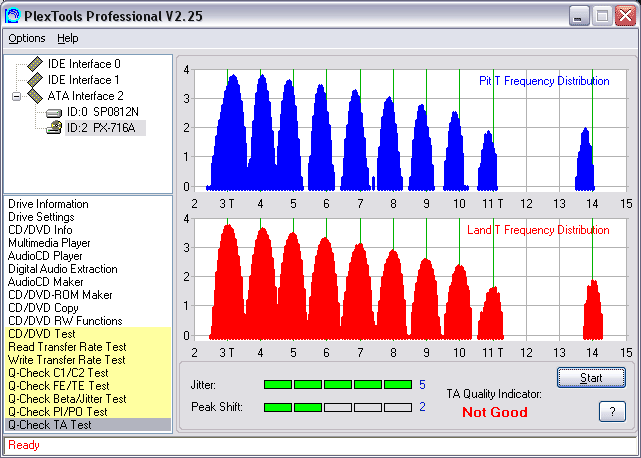The image size is (641, 458).
Task: Open the Help menu
Action: (x=67, y=38)
